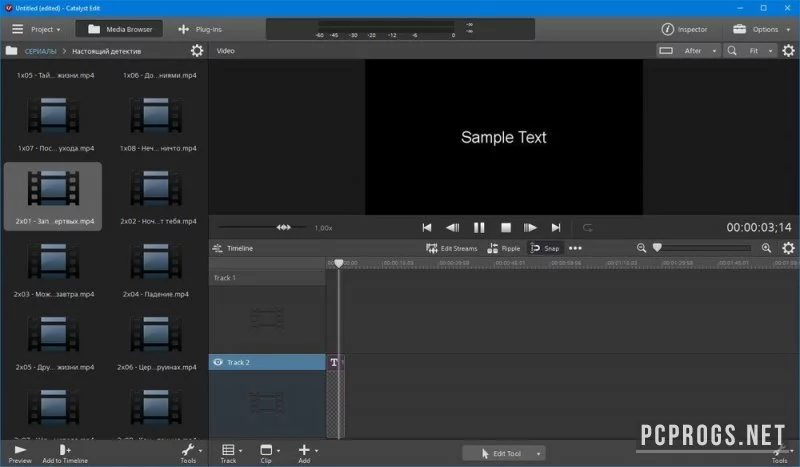Jump to the end of the timeline
The height and width of the screenshot is (467, 800).
click(556, 228)
